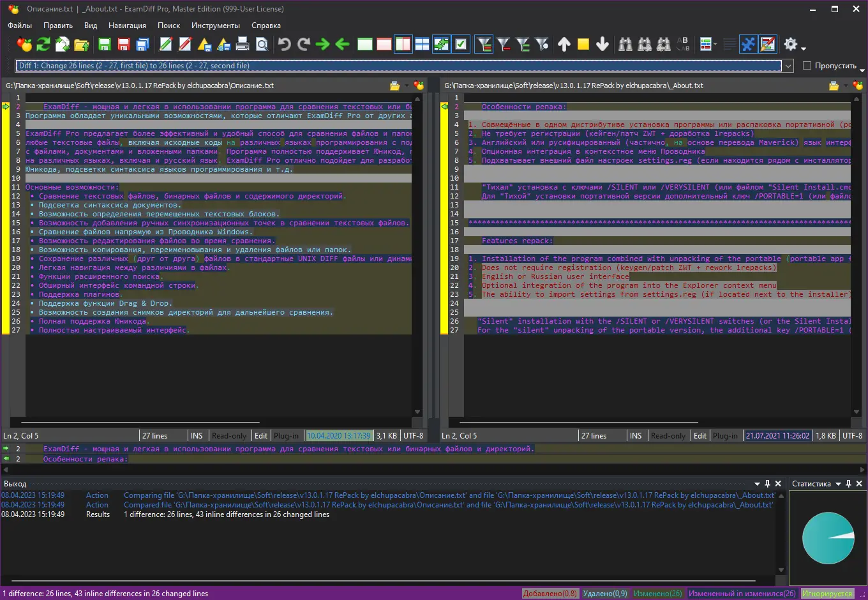
Task: Expand the Diff 1 differences dropdown
Action: click(788, 66)
